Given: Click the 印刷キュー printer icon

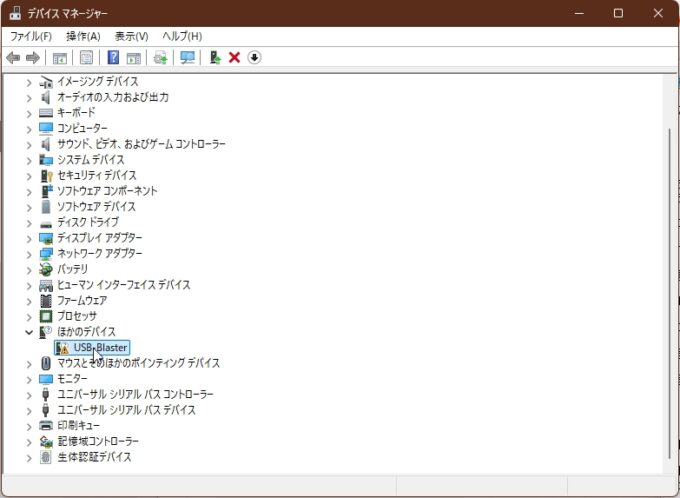Looking at the screenshot, I should pos(46,426).
